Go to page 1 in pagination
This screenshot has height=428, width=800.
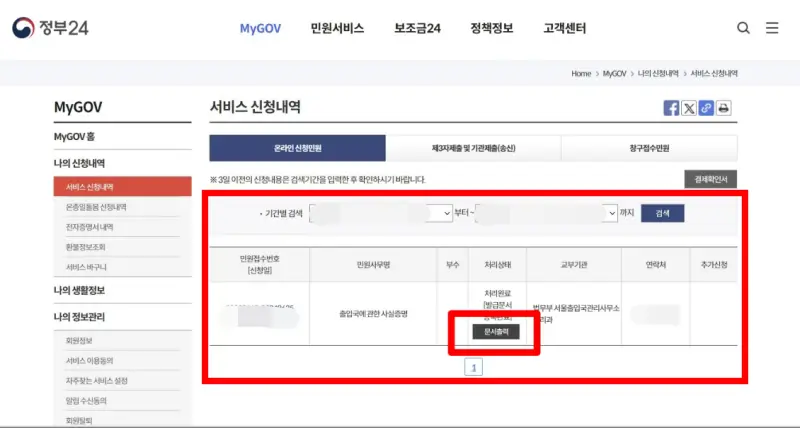pos(473,367)
